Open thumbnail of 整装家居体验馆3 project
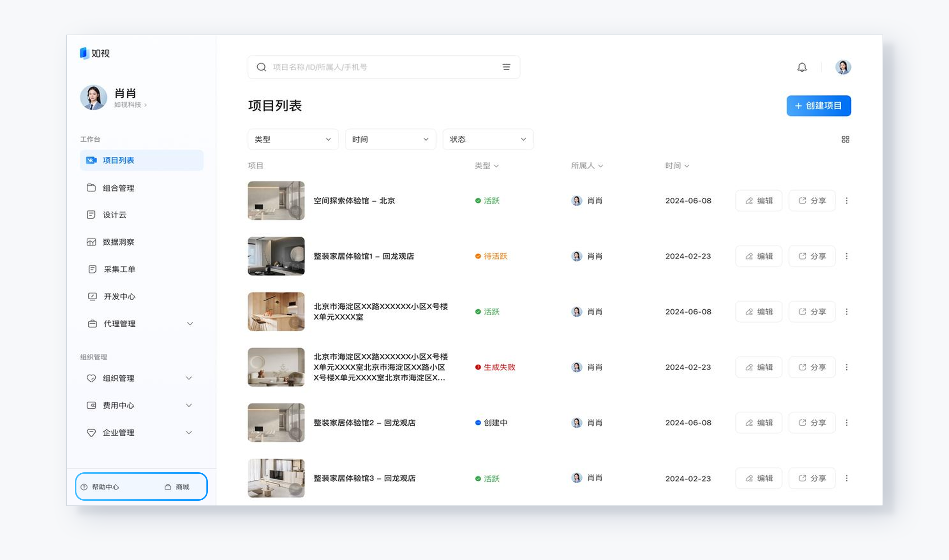949x560 pixels. tap(276, 478)
